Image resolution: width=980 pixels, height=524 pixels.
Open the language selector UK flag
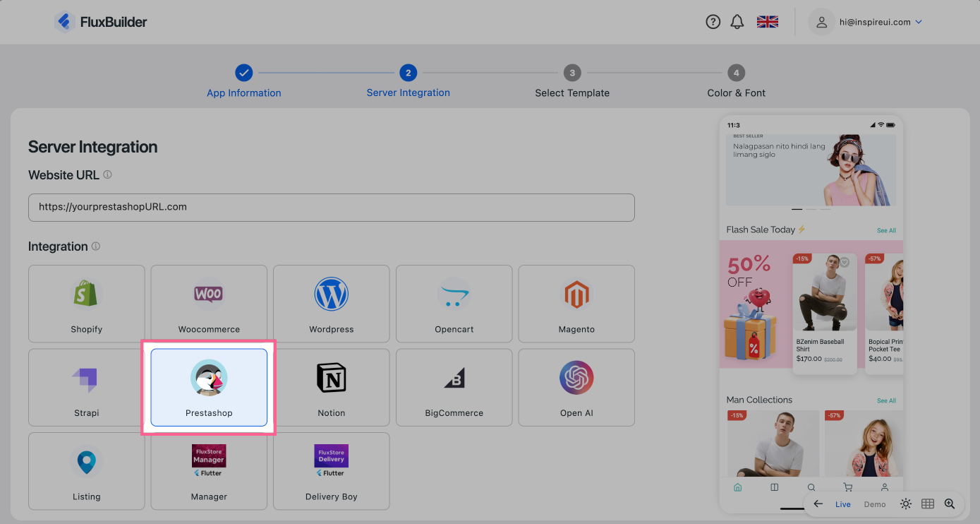pos(767,22)
